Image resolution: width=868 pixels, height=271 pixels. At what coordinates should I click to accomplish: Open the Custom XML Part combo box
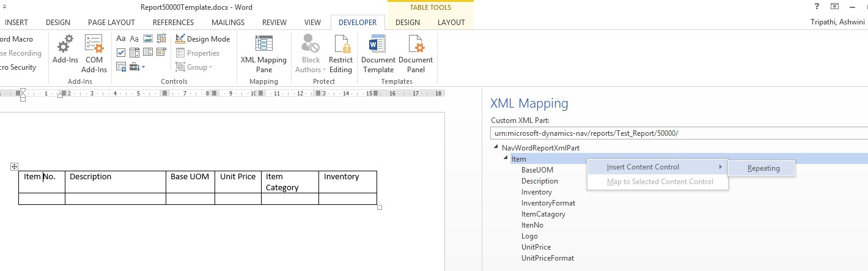(x=679, y=133)
